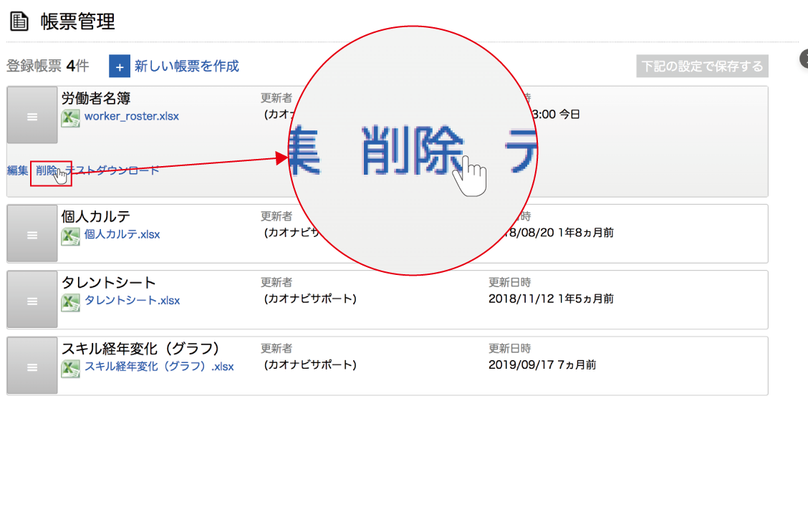Viewport: 808px width, 532px height.
Task: Select Excel icon beside タレントシート.xlsx
Action: tap(70, 301)
